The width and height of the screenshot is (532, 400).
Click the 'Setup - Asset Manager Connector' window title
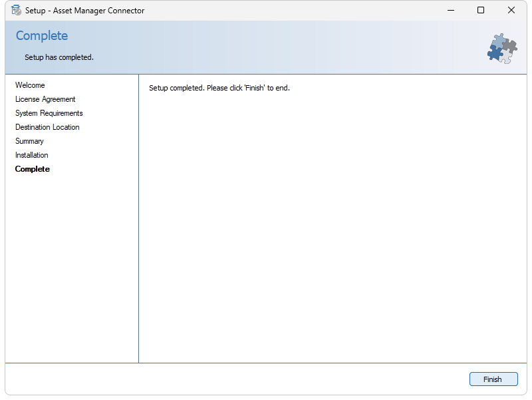[x=85, y=11]
